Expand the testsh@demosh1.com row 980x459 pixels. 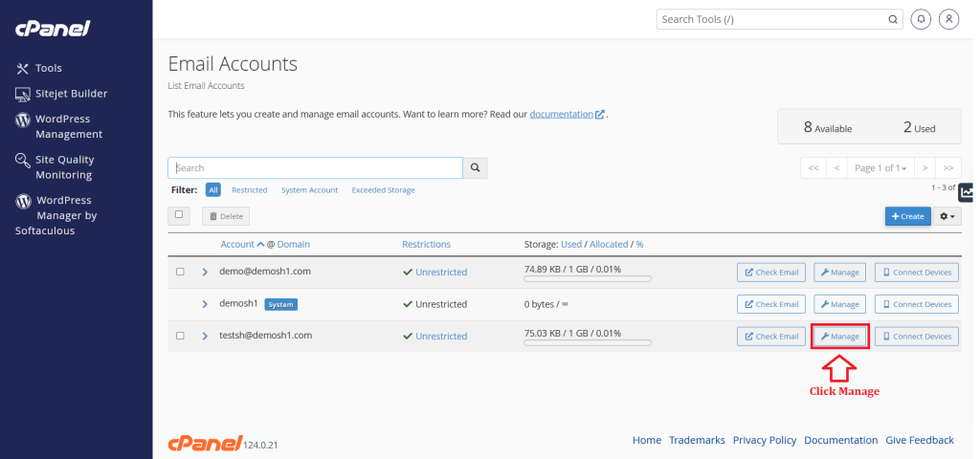pos(205,336)
